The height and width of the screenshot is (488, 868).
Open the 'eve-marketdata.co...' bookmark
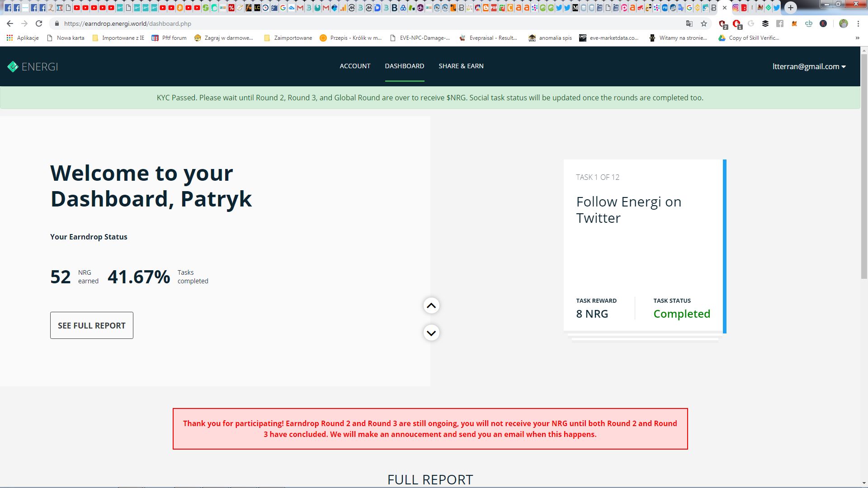609,38
